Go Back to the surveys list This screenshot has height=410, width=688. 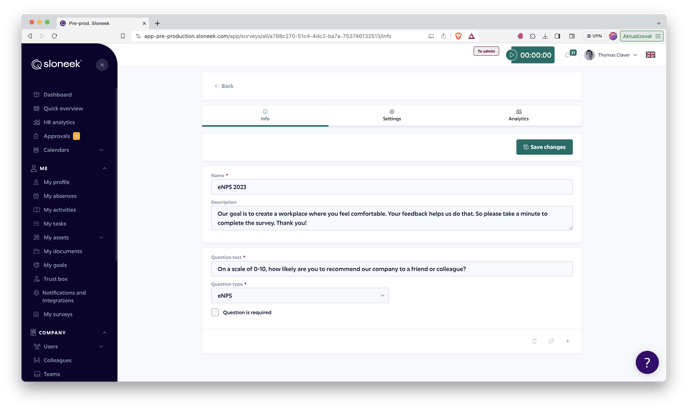click(x=224, y=86)
